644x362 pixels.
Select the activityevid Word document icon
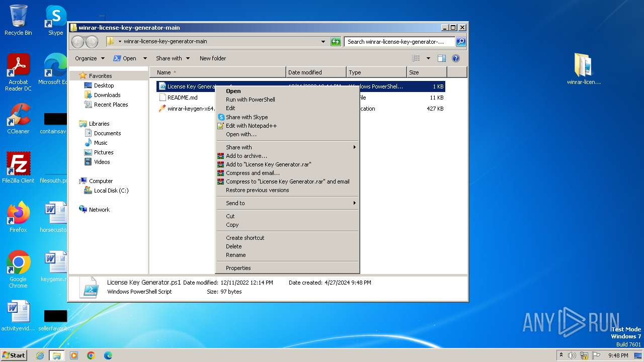point(18,315)
